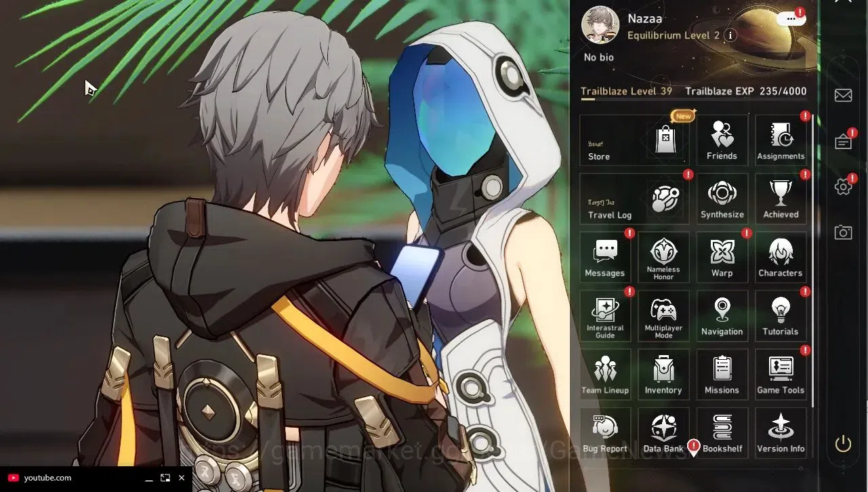
Task: Open the Characters menu
Action: [781, 258]
